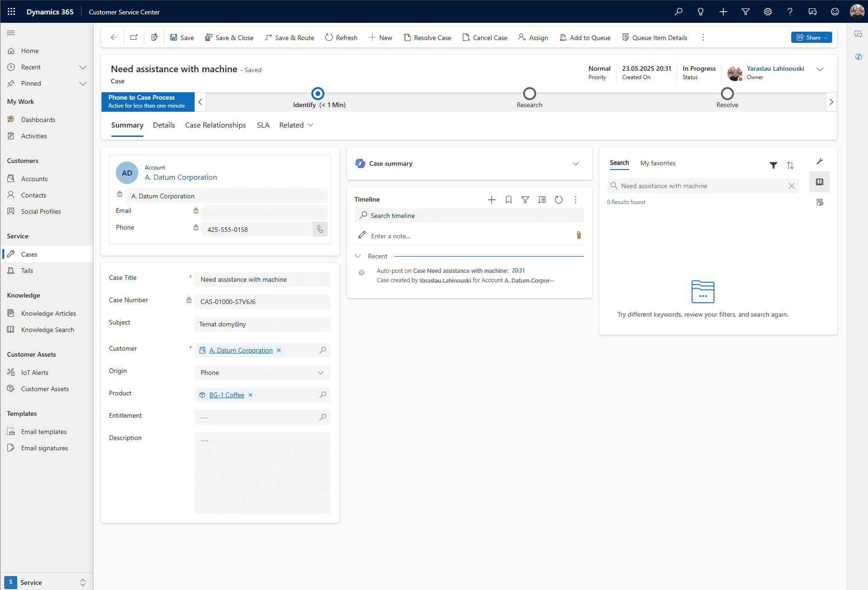
Task: Open the settings gear icon
Action: click(x=768, y=12)
